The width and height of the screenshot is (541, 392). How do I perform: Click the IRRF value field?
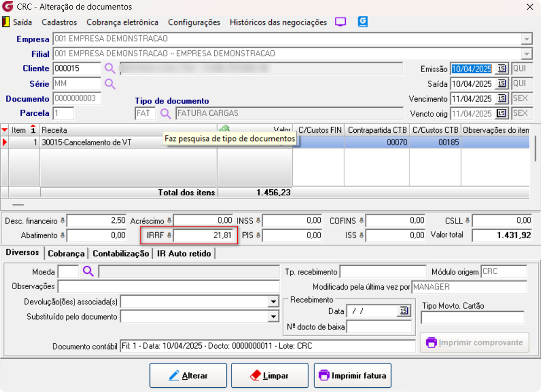[203, 235]
